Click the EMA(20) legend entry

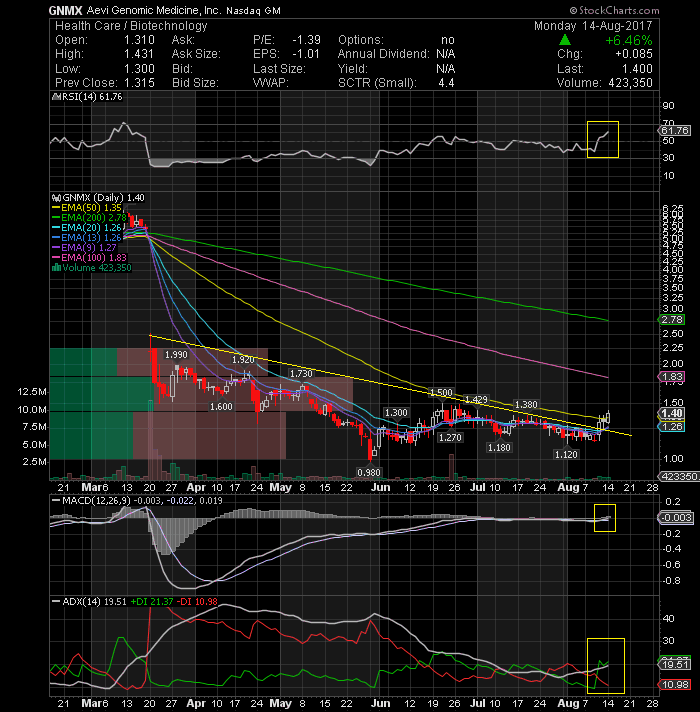point(87,227)
